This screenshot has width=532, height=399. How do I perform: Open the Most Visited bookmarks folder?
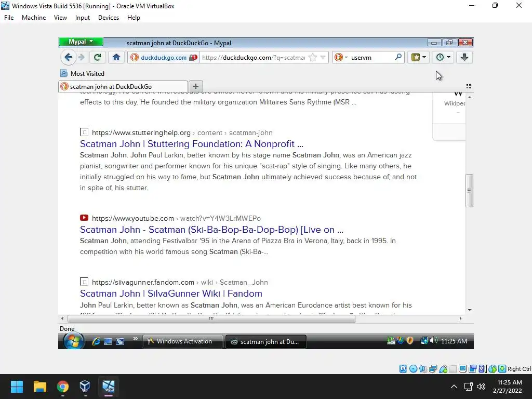click(83, 73)
